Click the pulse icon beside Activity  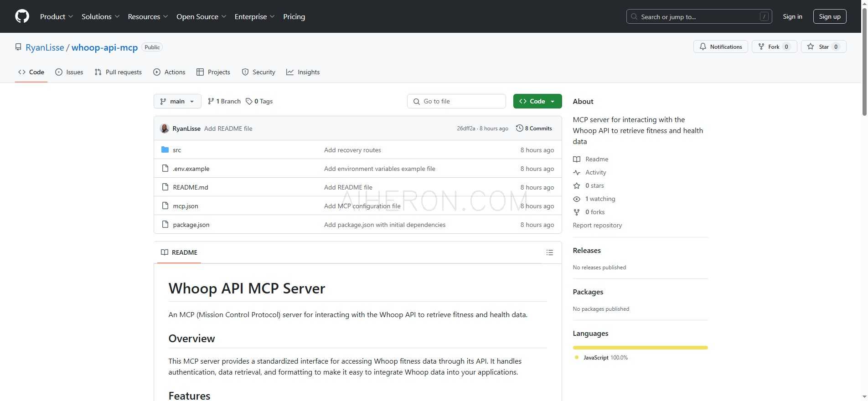(577, 172)
